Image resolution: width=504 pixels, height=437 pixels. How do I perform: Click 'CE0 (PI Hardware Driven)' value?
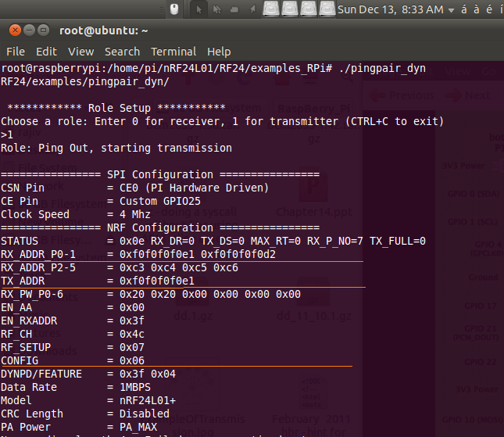pyautogui.click(x=194, y=188)
